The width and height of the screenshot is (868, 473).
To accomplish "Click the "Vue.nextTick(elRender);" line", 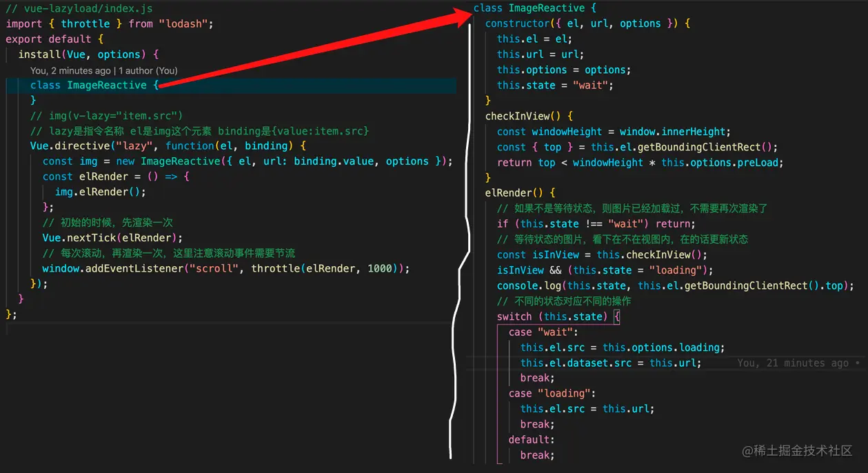I will pos(112,238).
